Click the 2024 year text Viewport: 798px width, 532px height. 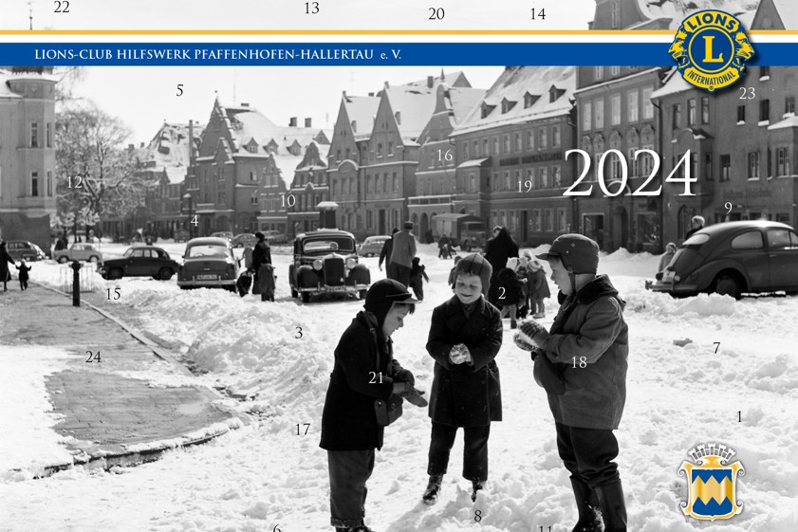point(629,174)
